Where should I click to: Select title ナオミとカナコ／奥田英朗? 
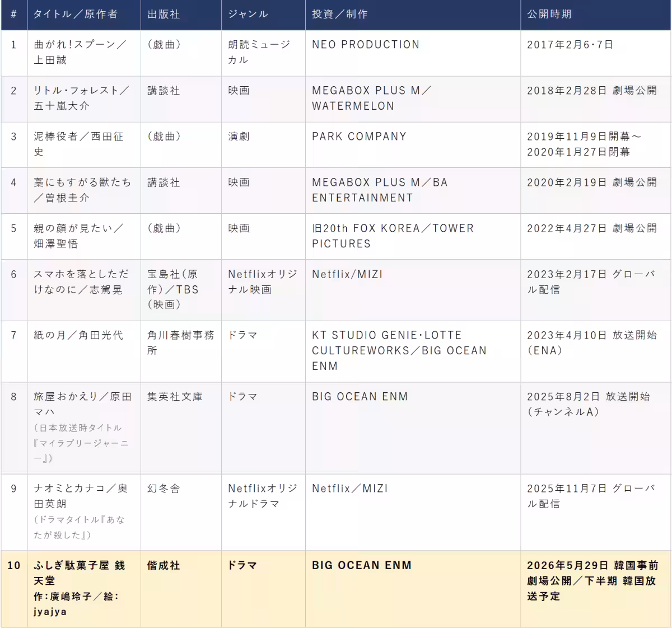[81, 496]
